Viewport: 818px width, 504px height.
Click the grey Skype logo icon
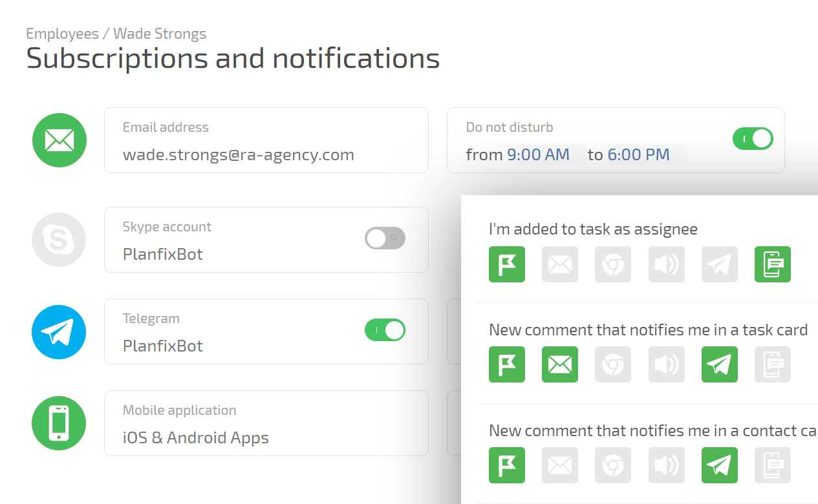tap(59, 240)
